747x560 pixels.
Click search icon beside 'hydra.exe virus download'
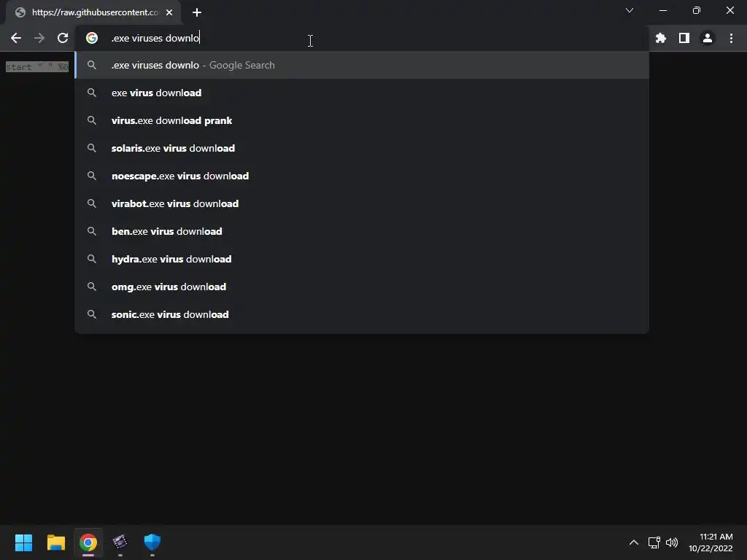tap(92, 259)
